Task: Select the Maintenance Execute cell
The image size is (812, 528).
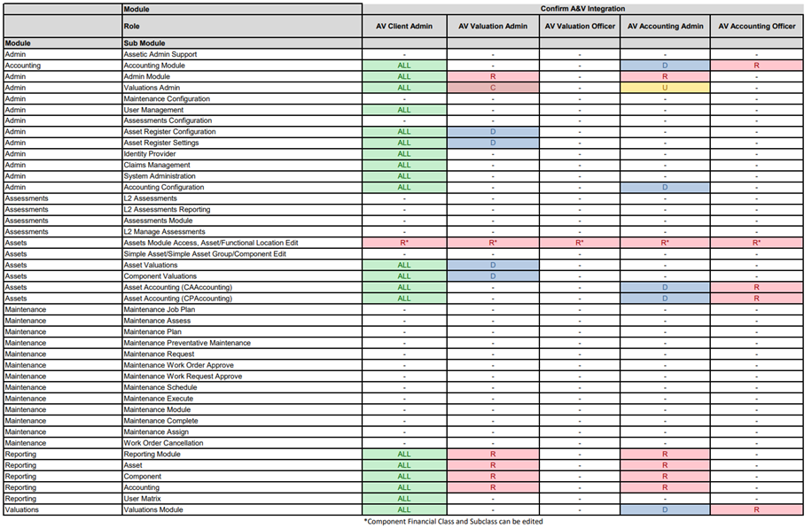Action: tap(242, 399)
